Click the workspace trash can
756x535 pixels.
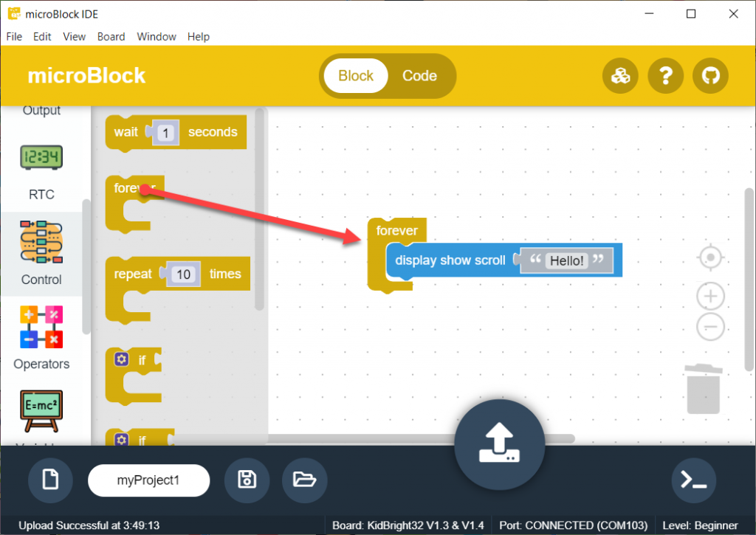[704, 390]
